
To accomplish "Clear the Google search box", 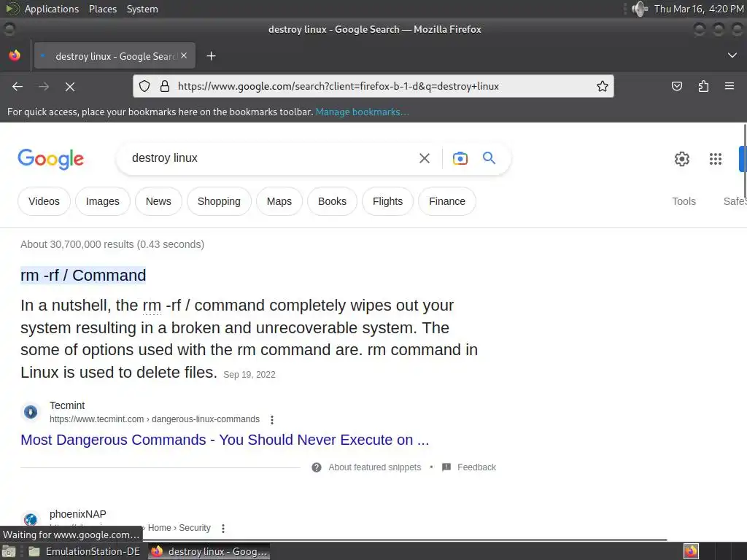I will coord(425,158).
